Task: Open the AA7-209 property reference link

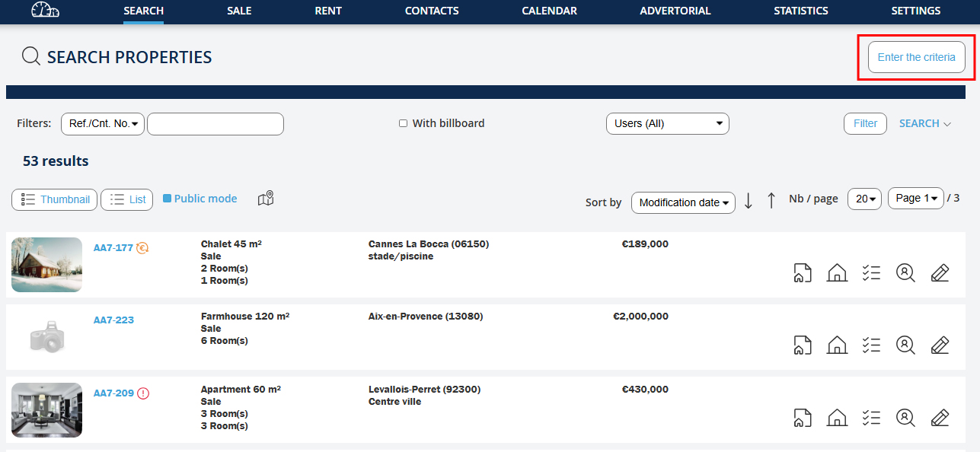Action: pyautogui.click(x=113, y=393)
